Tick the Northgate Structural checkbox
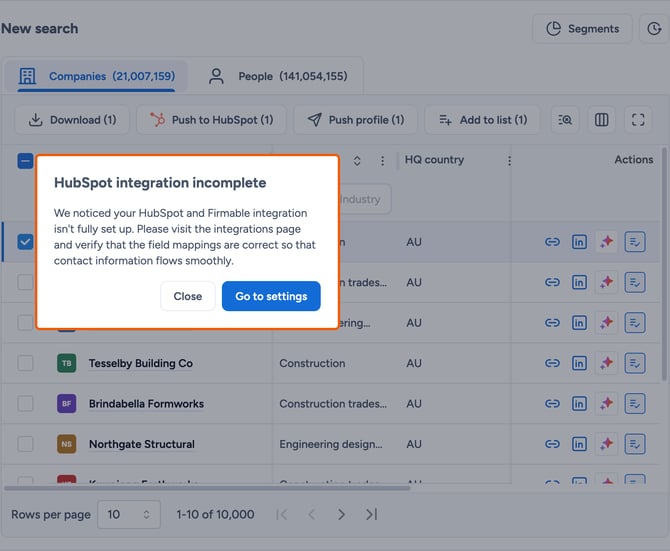Image resolution: width=670 pixels, height=551 pixels. [x=25, y=444]
